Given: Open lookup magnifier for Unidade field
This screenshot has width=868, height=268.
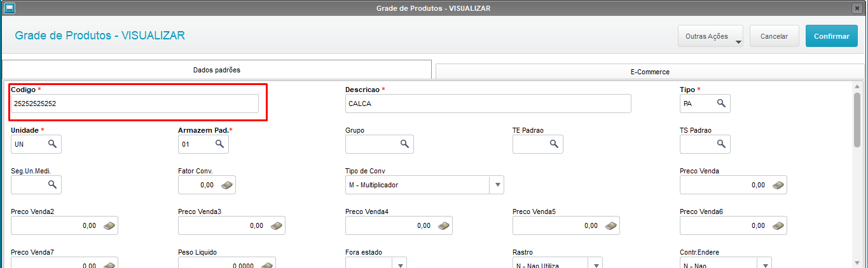Looking at the screenshot, I should 52,144.
